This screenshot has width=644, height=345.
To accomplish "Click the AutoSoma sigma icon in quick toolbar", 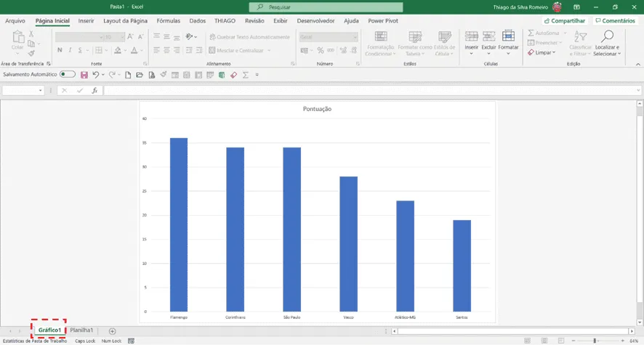I will click(x=246, y=75).
